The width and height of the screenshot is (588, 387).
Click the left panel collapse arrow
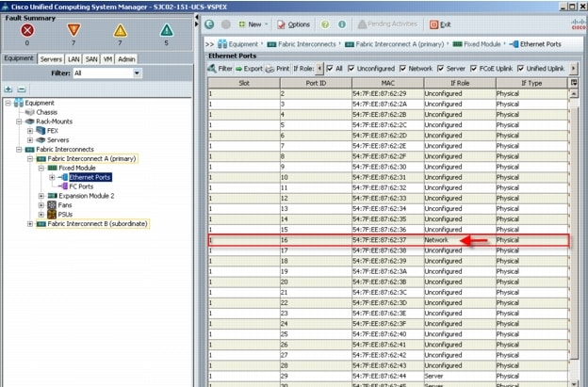(x=197, y=17)
